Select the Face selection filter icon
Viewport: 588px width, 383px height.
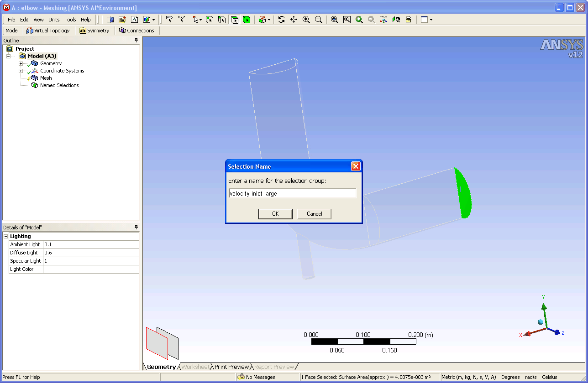(234, 20)
